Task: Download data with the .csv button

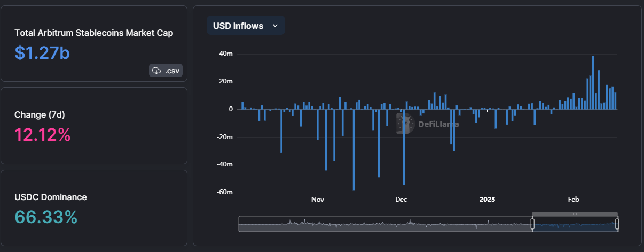Action: coord(166,71)
